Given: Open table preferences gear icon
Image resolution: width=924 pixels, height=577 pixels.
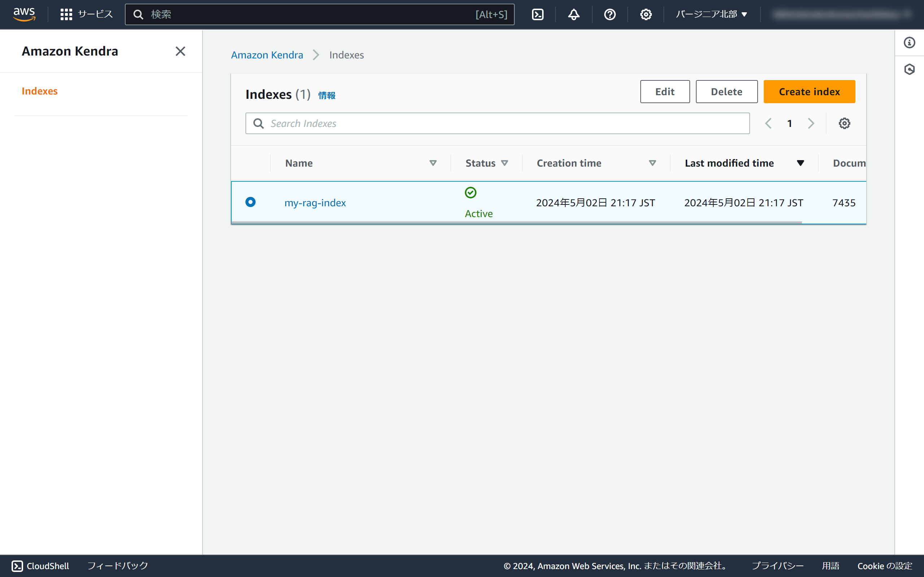Looking at the screenshot, I should [844, 123].
